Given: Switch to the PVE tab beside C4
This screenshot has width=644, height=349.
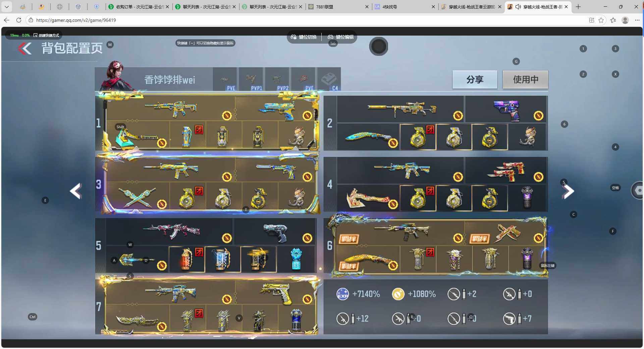Looking at the screenshot, I should 303,79.
